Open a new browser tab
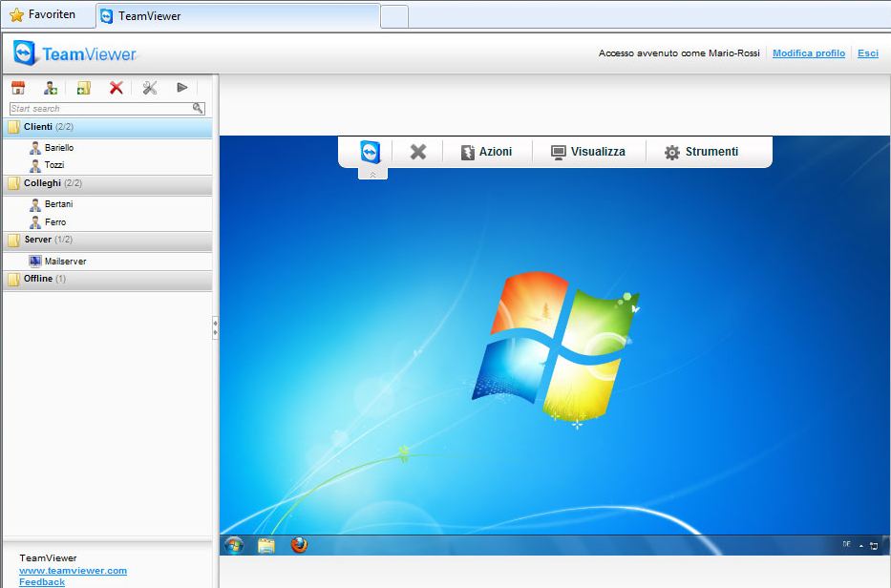Viewport: 891px width, 588px height. [x=394, y=16]
